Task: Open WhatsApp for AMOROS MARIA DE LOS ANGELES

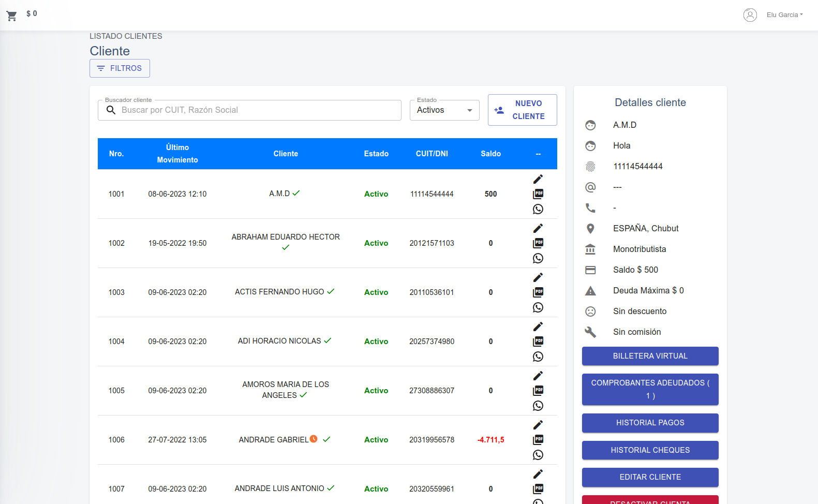Action: pyautogui.click(x=538, y=406)
